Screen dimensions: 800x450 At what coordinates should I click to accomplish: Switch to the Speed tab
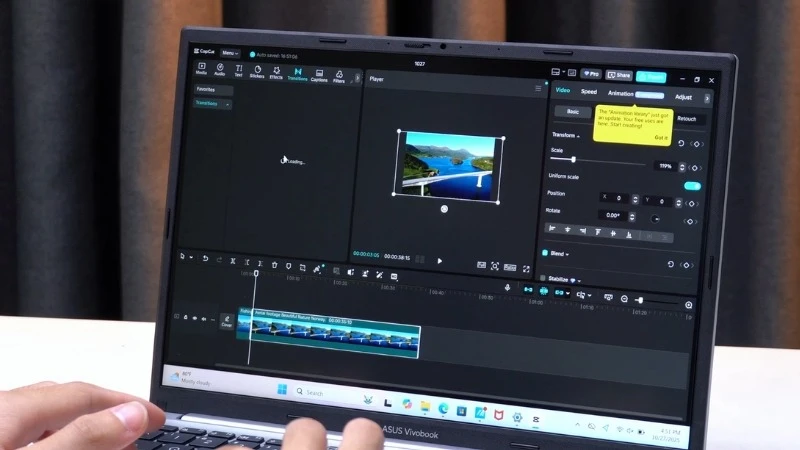pyautogui.click(x=589, y=92)
